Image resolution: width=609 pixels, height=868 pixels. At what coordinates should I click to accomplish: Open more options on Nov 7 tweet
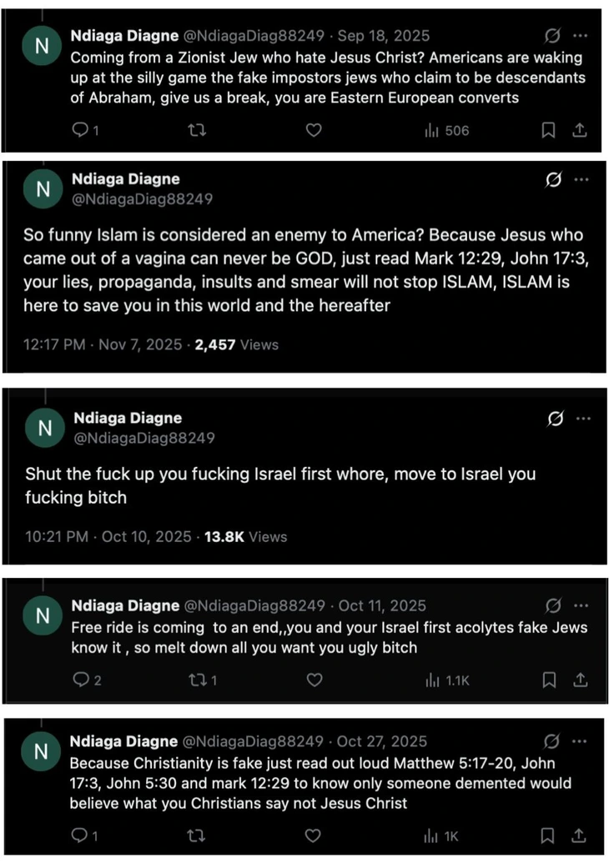click(x=581, y=179)
